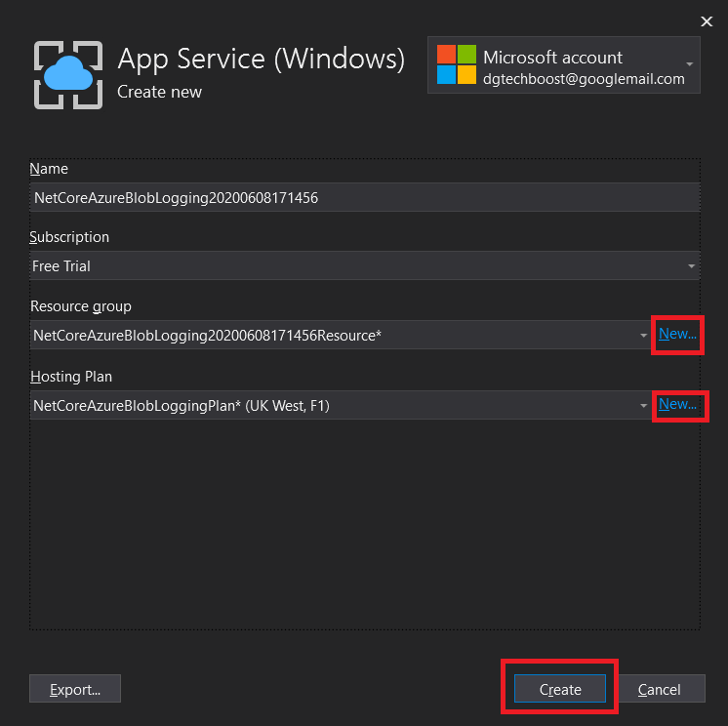The image size is (728, 726).
Task: Expand the Resource group dropdown arrow
Action: click(644, 336)
